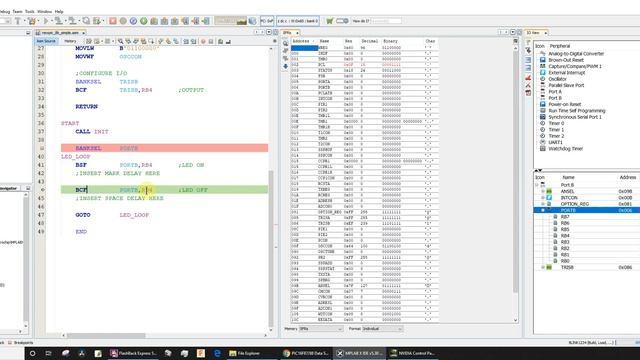Click the hammer Build Project icon
The height and width of the screenshot is (360, 640).
18,21
